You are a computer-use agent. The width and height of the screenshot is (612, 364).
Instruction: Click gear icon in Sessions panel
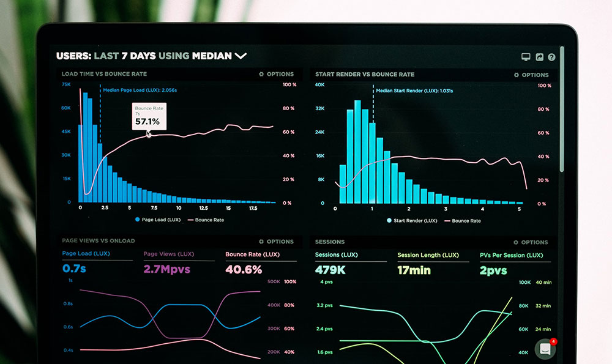516,242
